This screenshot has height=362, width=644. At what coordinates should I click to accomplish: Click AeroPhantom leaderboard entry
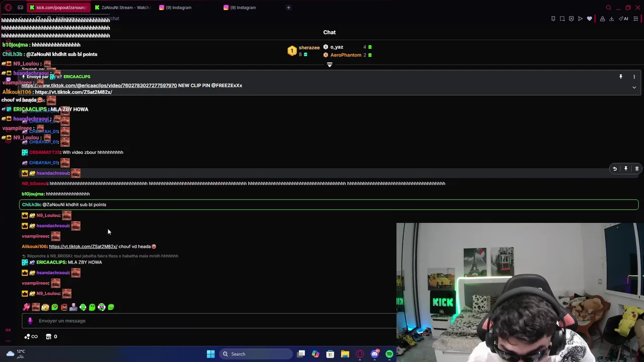click(347, 55)
